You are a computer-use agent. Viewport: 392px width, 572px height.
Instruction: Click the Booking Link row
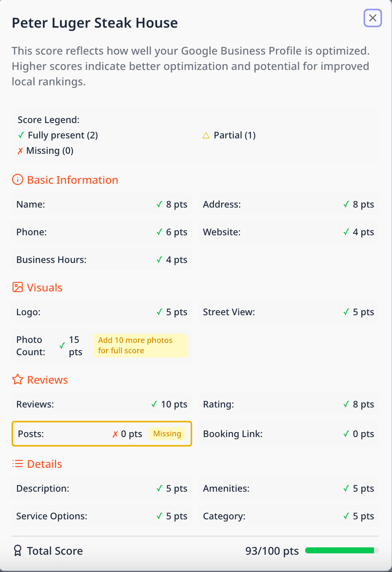pos(289,434)
